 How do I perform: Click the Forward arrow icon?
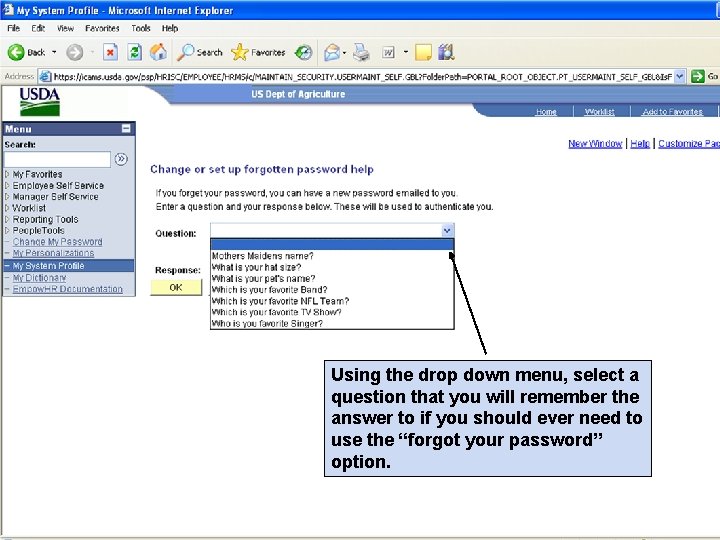pyautogui.click(x=74, y=52)
